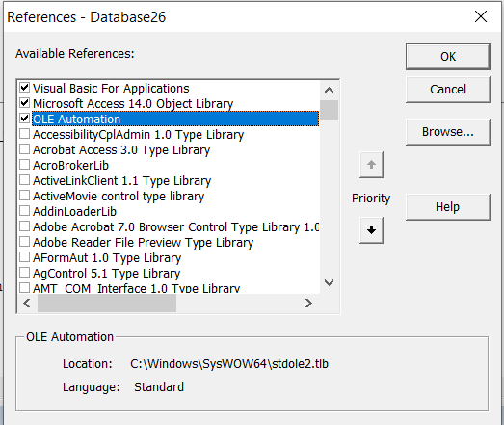Click list scroll-up arrow
This screenshot has height=425, width=504.
click(329, 91)
